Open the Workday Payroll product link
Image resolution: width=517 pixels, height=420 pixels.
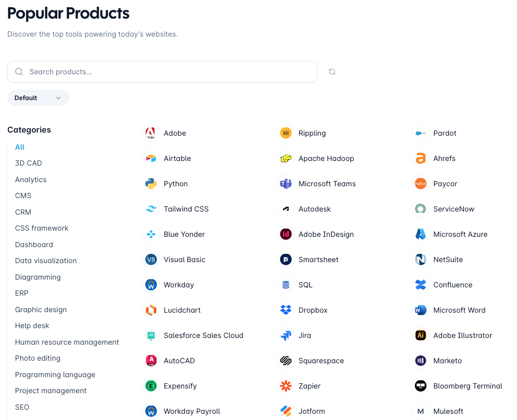click(x=192, y=411)
